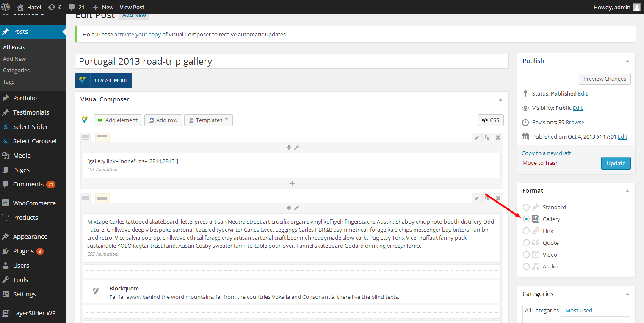The width and height of the screenshot is (644, 323).
Task: Open the comments bubble icon showing 21
Action: click(76, 7)
